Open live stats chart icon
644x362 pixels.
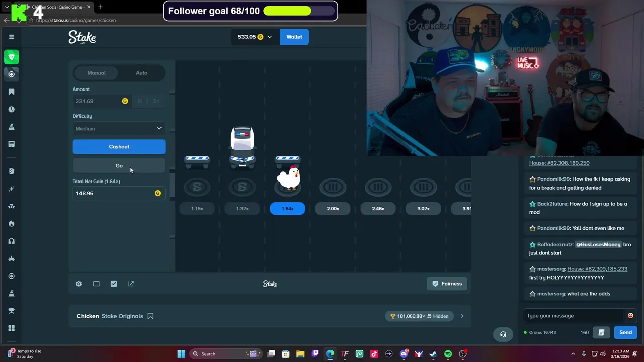point(114,284)
